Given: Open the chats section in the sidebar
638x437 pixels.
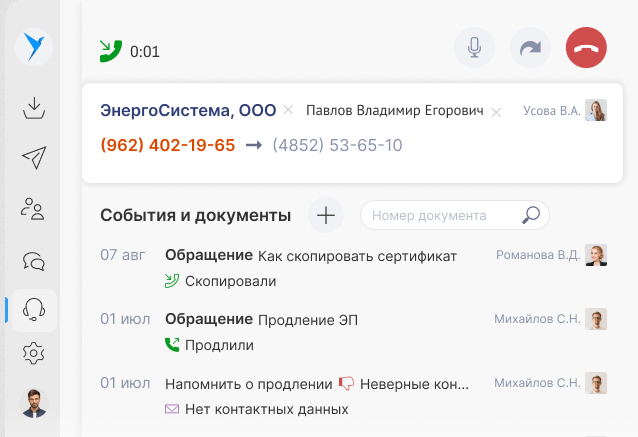Looking at the screenshot, I should pos(34,260).
